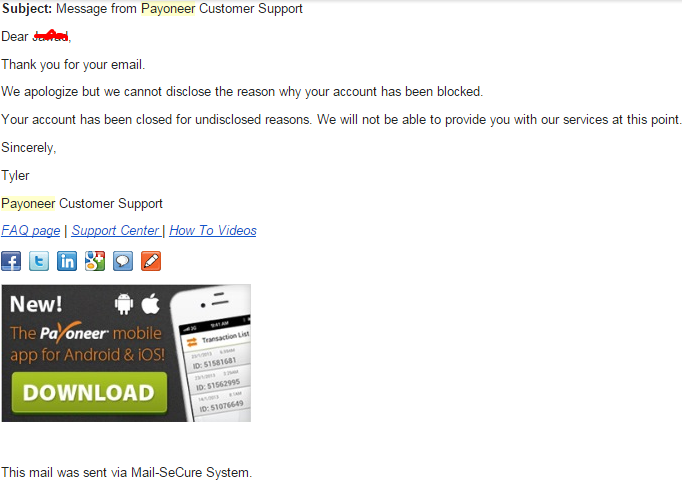Open the LinkedIn social icon

coord(67,261)
